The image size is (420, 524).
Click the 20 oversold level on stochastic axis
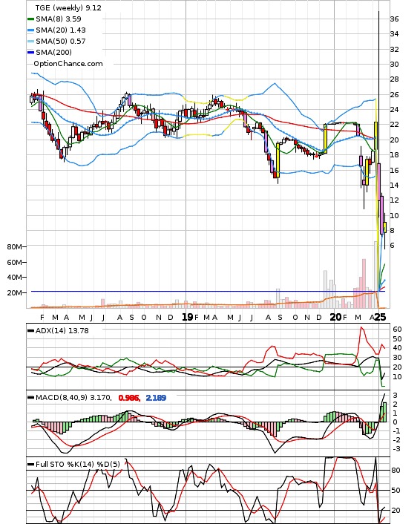tap(396, 511)
